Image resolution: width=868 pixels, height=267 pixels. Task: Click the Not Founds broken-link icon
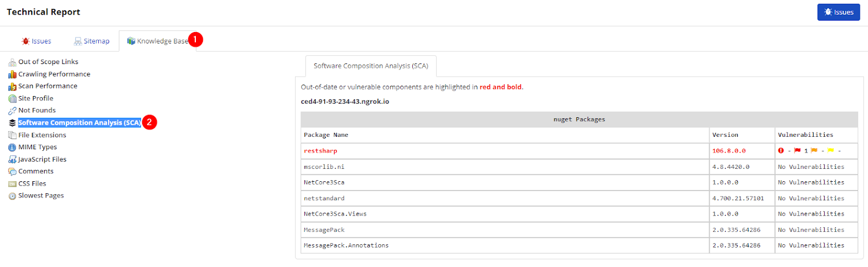coord(12,111)
